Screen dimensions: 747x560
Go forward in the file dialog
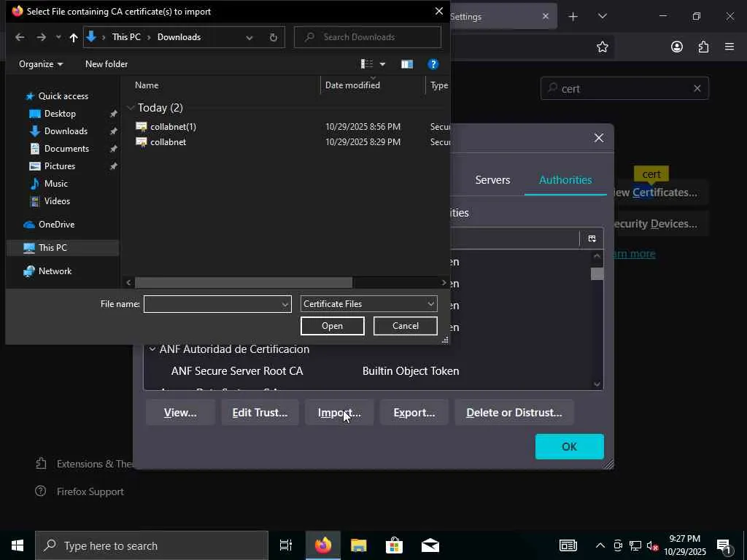click(42, 37)
